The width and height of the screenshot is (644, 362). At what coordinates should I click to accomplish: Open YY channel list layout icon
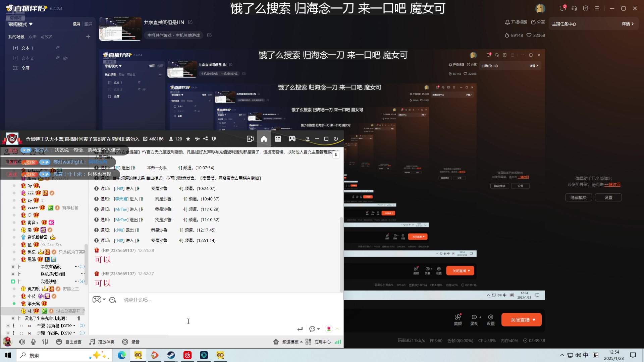pyautogui.click(x=278, y=139)
